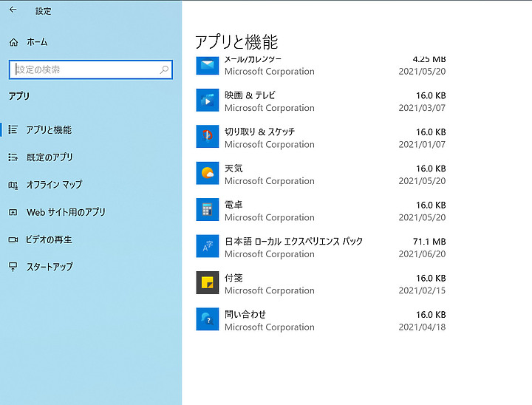Click the 問い合わせ app icon
The width and height of the screenshot is (532, 405).
(x=208, y=319)
